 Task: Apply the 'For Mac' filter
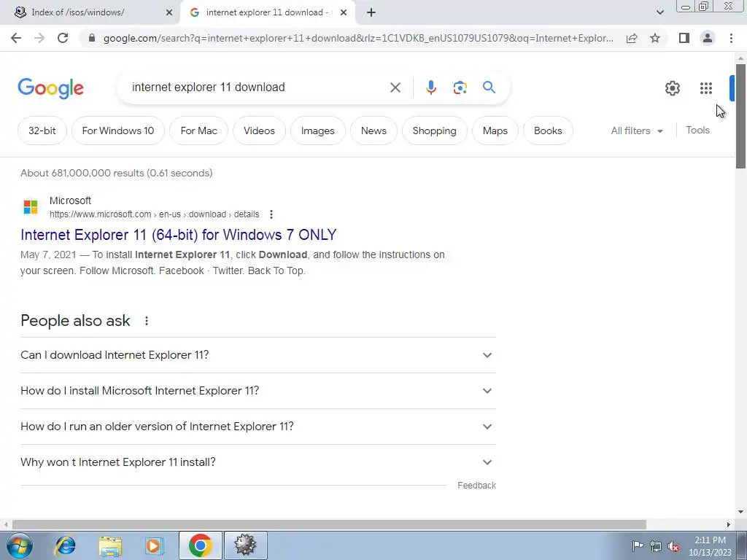coord(198,131)
